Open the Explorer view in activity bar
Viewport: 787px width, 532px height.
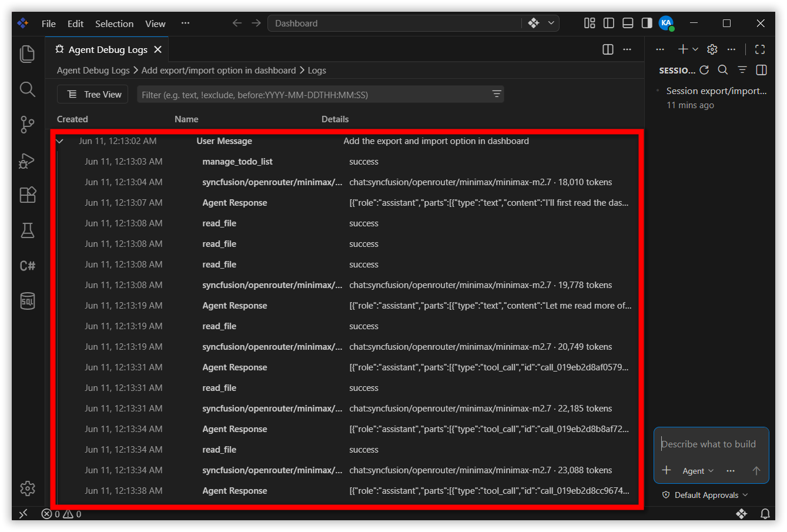click(x=28, y=53)
